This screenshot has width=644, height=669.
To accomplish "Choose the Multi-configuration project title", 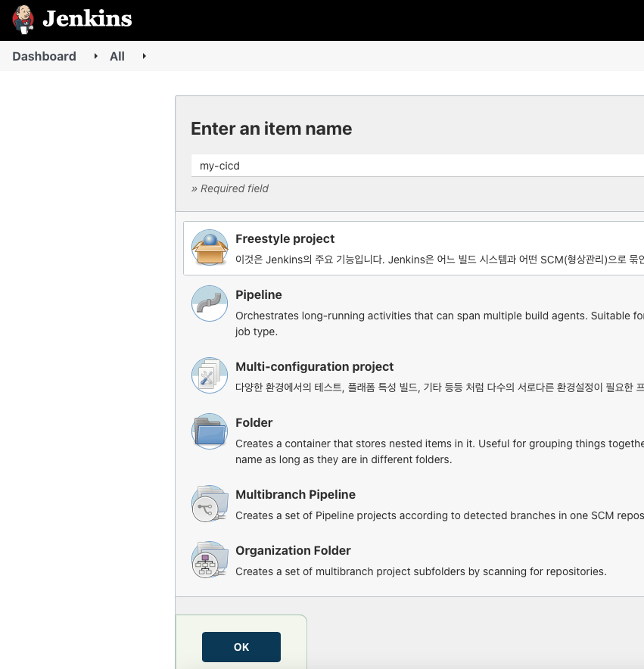I will [315, 366].
